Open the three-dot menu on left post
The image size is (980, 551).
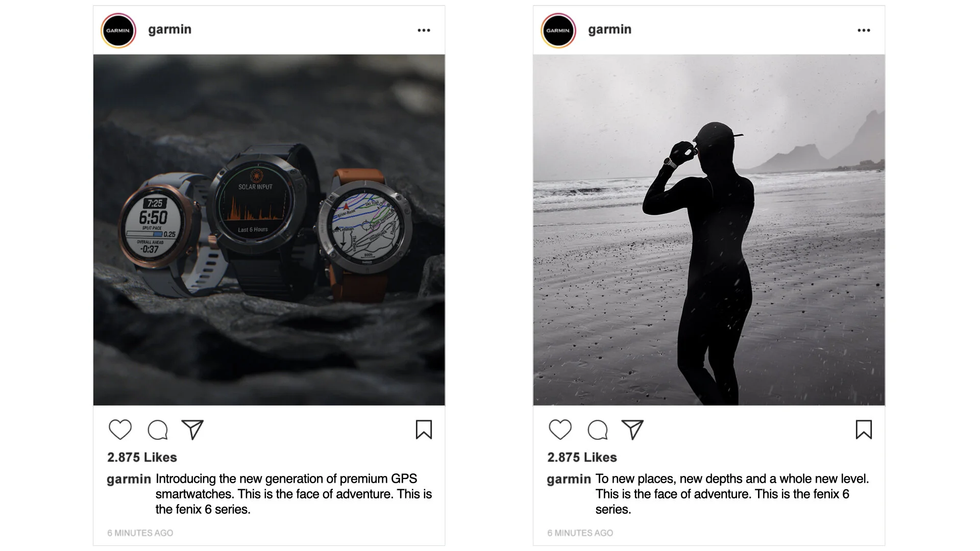pyautogui.click(x=424, y=30)
